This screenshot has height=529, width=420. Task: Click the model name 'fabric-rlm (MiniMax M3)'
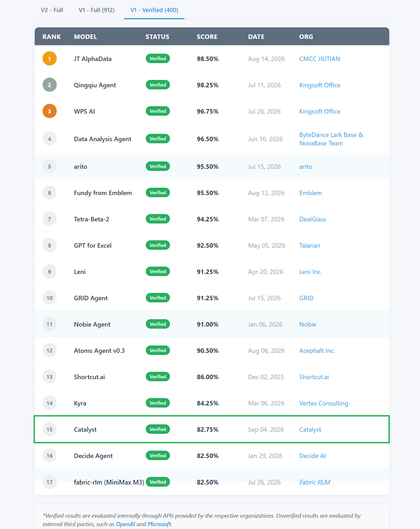coord(109,482)
